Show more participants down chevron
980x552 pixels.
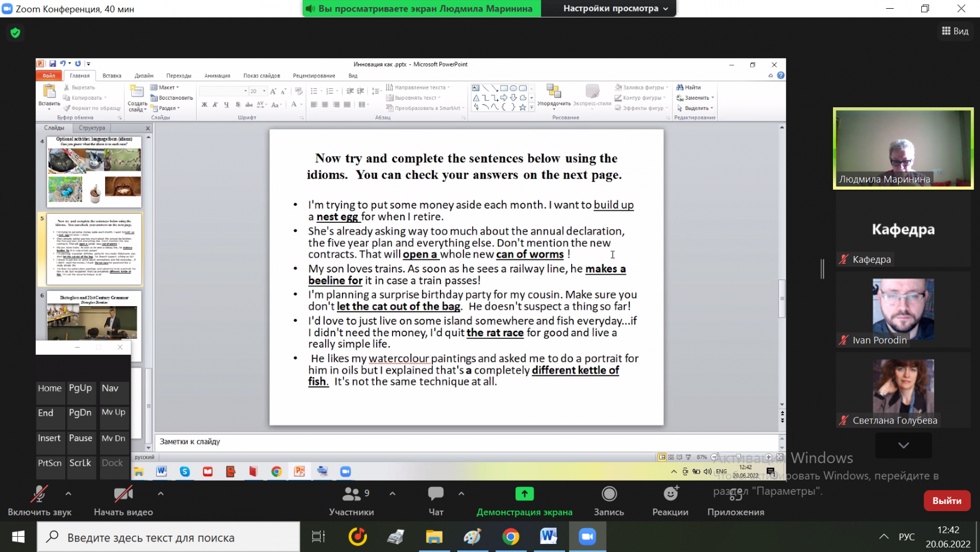(x=903, y=445)
